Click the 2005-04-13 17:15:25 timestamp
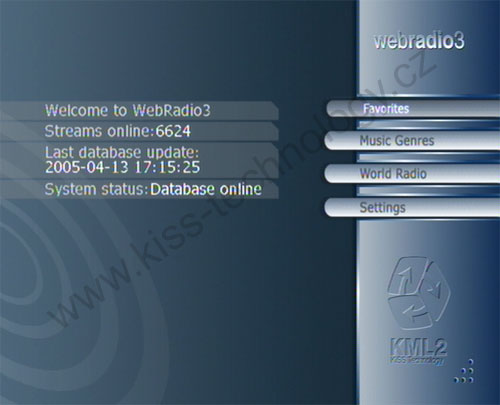500x405 pixels. (122, 167)
